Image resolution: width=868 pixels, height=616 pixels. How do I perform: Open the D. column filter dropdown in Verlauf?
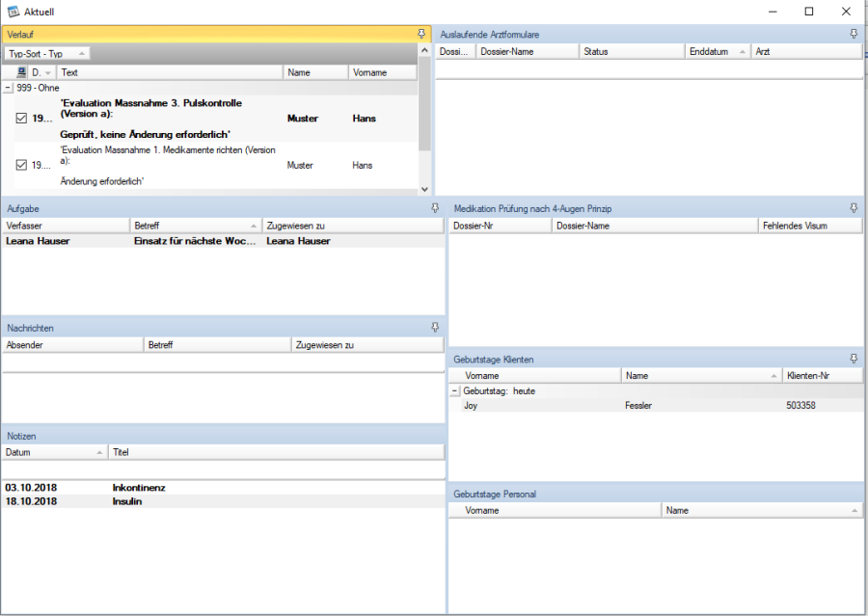pyautogui.click(x=48, y=72)
